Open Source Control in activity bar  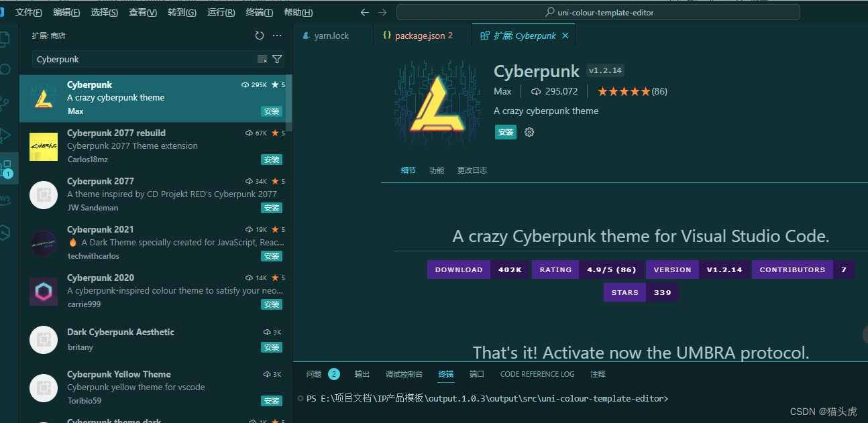point(6,103)
